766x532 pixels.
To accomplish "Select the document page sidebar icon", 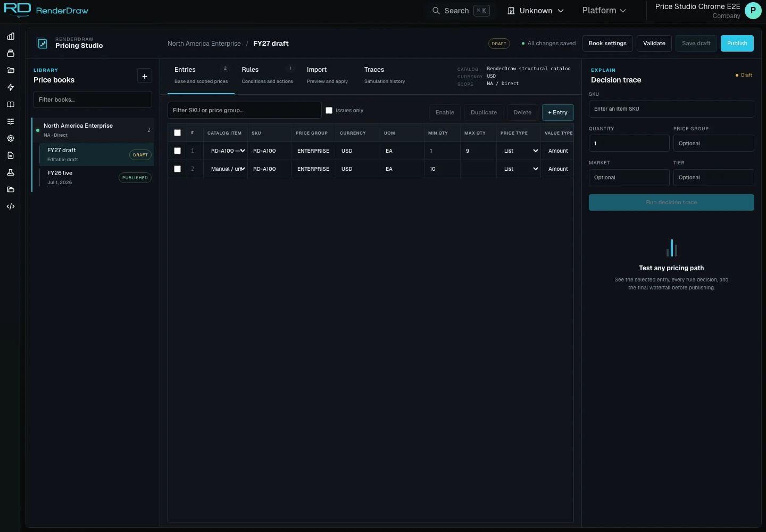I will pos(11,155).
